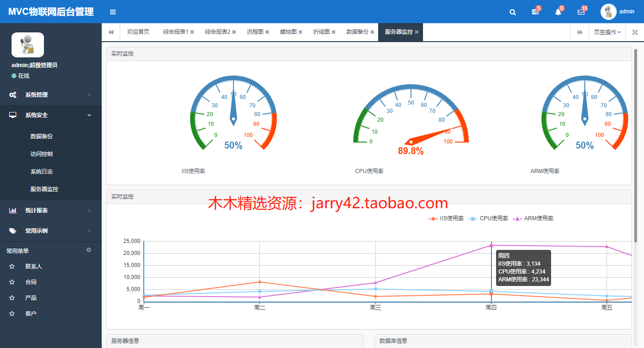Screen dimensions: 644x348
Task: Click star icon beside 客户
Action: point(12,314)
